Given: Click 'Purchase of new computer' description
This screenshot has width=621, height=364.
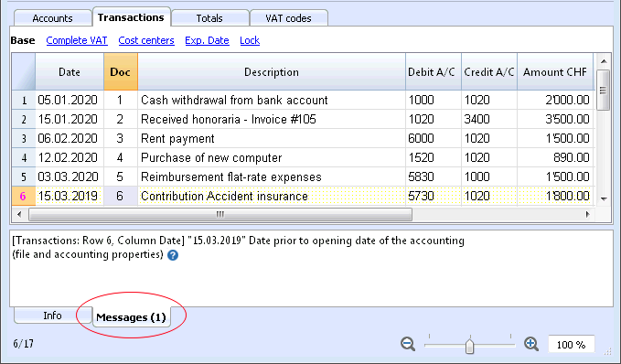Looking at the screenshot, I should [272, 157].
